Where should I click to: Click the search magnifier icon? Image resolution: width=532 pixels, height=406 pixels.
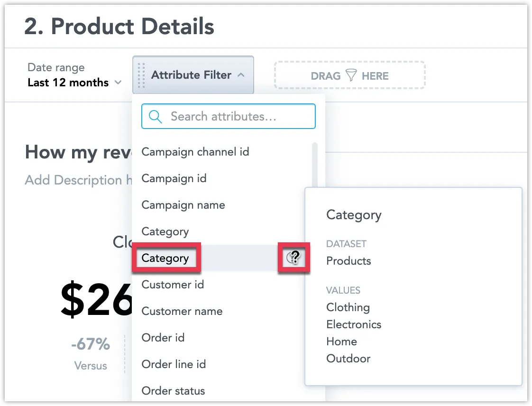click(154, 116)
